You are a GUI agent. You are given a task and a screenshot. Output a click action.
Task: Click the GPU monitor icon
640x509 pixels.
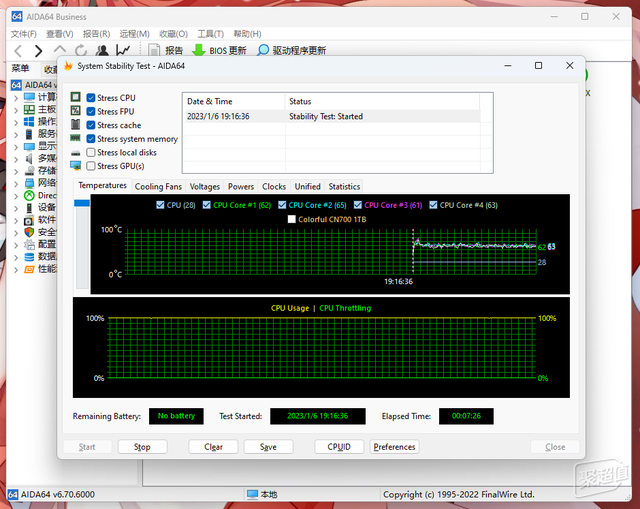pyautogui.click(x=76, y=165)
